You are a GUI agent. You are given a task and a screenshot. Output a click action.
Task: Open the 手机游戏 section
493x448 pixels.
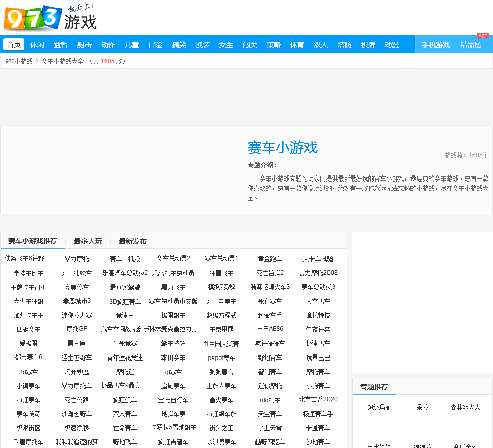(436, 45)
